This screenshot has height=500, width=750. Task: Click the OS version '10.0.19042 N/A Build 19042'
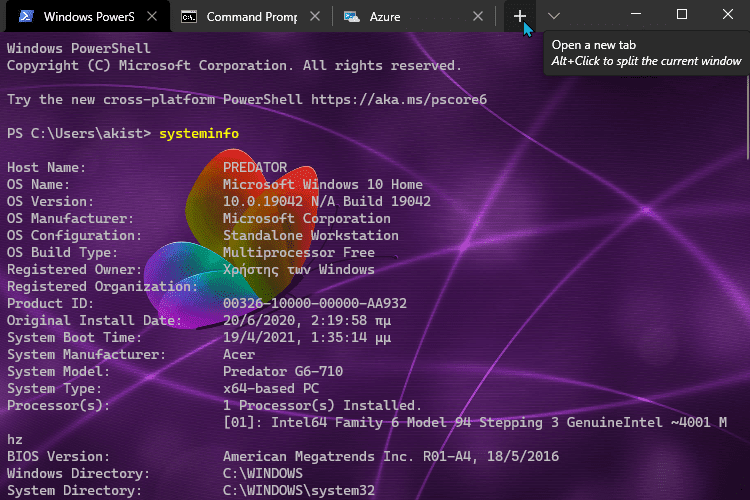tap(327, 201)
